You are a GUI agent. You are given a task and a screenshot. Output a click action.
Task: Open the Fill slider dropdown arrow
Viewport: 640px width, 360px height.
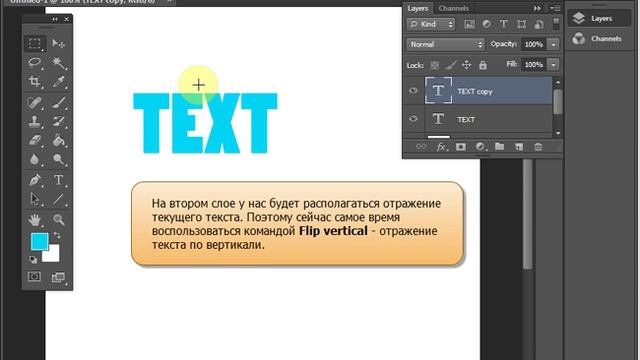pyautogui.click(x=553, y=64)
